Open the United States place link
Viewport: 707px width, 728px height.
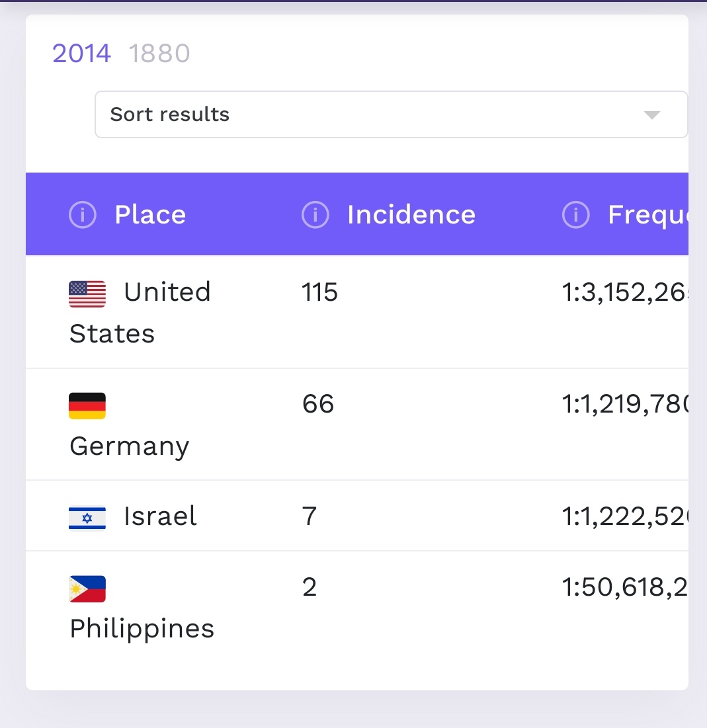[x=140, y=313]
